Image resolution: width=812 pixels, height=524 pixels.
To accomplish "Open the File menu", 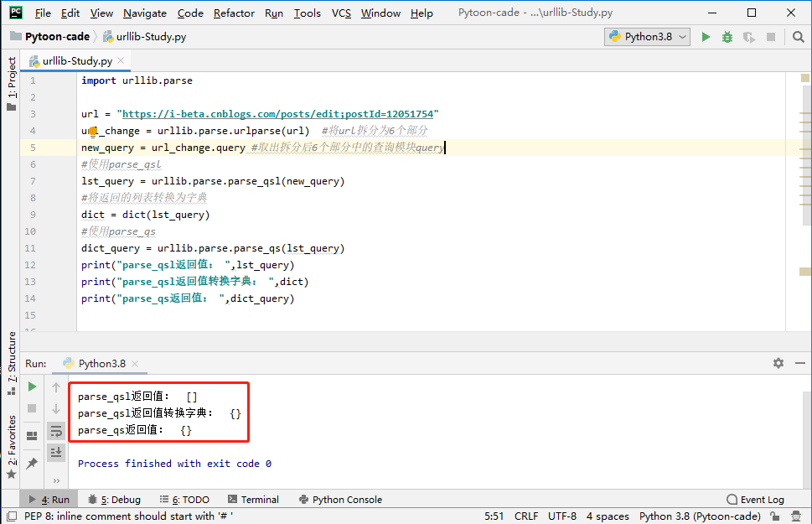I will tap(43, 13).
